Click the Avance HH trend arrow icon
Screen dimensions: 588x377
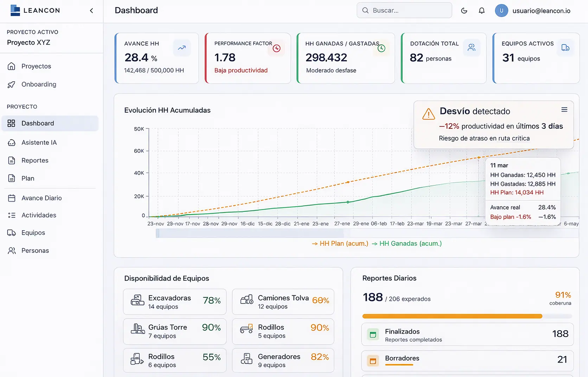[182, 48]
